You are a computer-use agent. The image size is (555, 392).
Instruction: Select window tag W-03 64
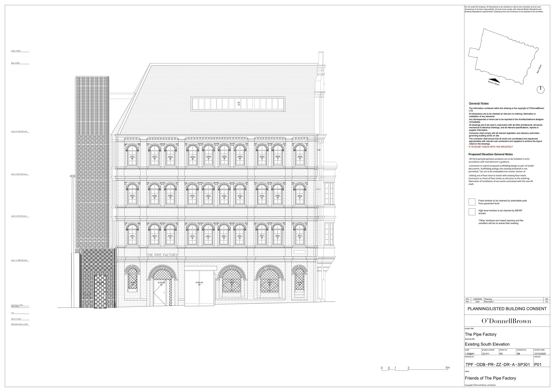click(x=154, y=158)
